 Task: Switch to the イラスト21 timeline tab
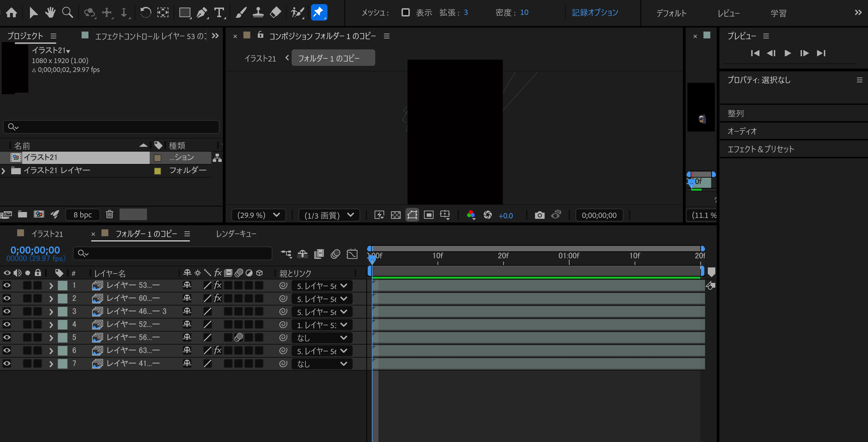[x=47, y=234]
